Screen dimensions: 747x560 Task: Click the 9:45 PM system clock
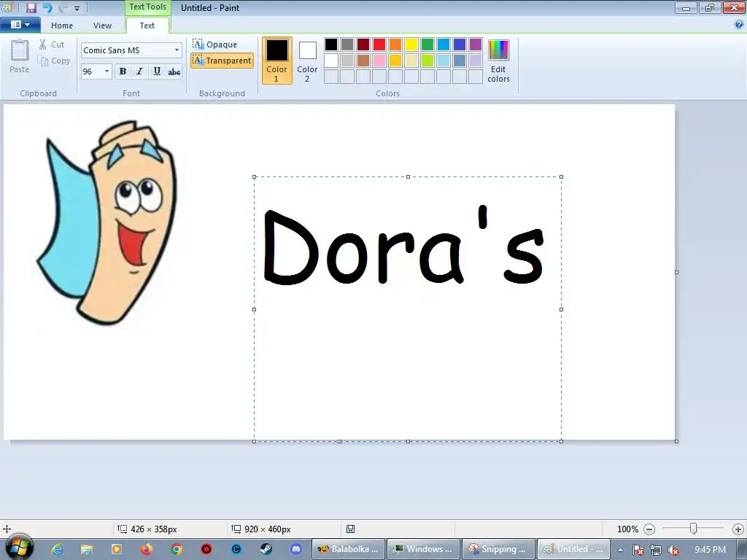coord(710,550)
